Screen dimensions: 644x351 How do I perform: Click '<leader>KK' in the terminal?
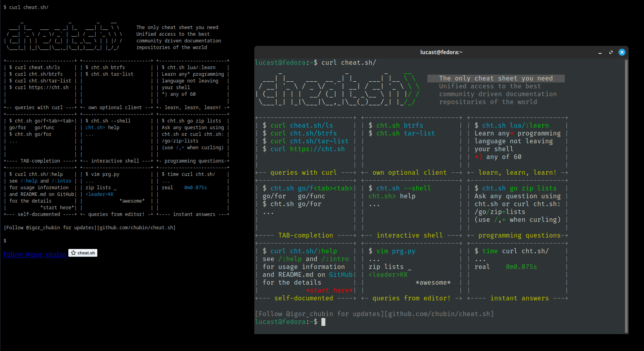coord(388,275)
